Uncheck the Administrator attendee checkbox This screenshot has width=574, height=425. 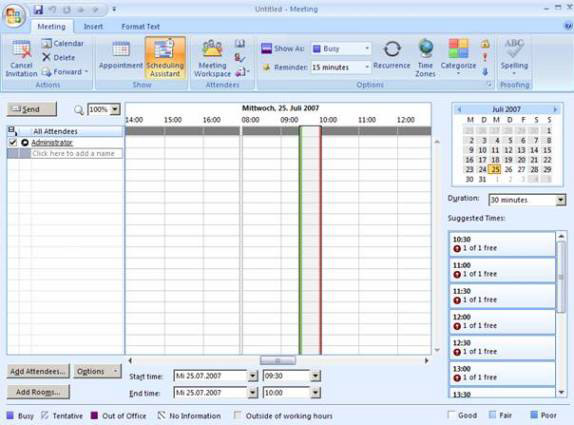click(x=13, y=142)
